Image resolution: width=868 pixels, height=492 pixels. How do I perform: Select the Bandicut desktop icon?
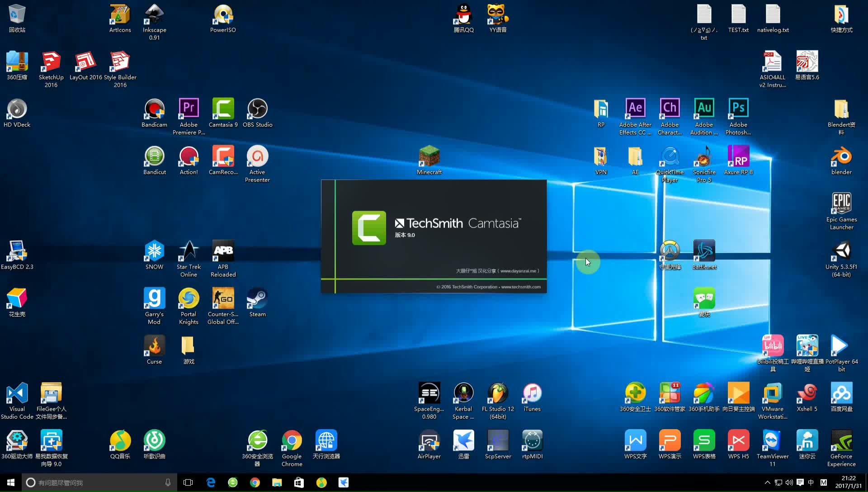click(x=154, y=161)
